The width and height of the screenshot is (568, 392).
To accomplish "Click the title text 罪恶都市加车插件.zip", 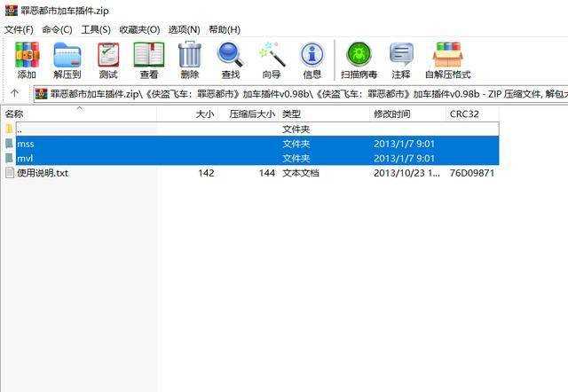I will pyautogui.click(x=65, y=11).
